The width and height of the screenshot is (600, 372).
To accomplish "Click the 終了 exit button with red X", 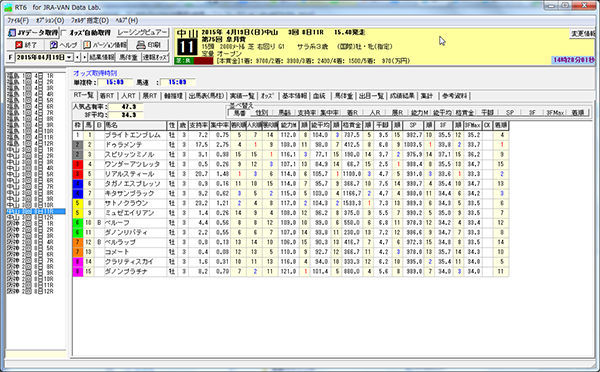I will click(26, 45).
